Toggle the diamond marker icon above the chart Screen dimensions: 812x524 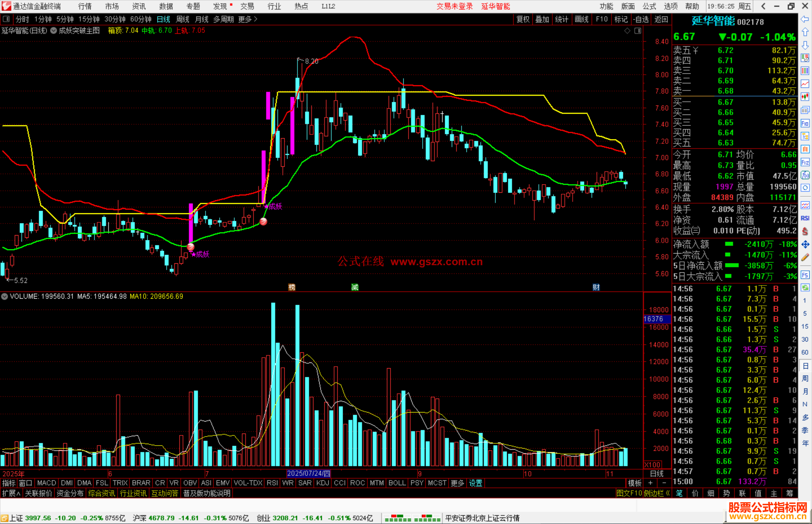[x=627, y=31]
